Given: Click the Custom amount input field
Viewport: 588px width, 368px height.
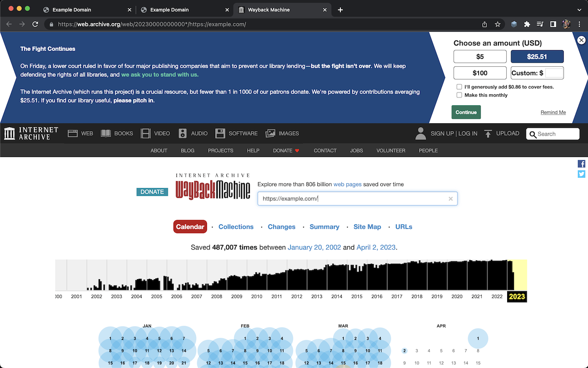Looking at the screenshot, I should 554,73.
